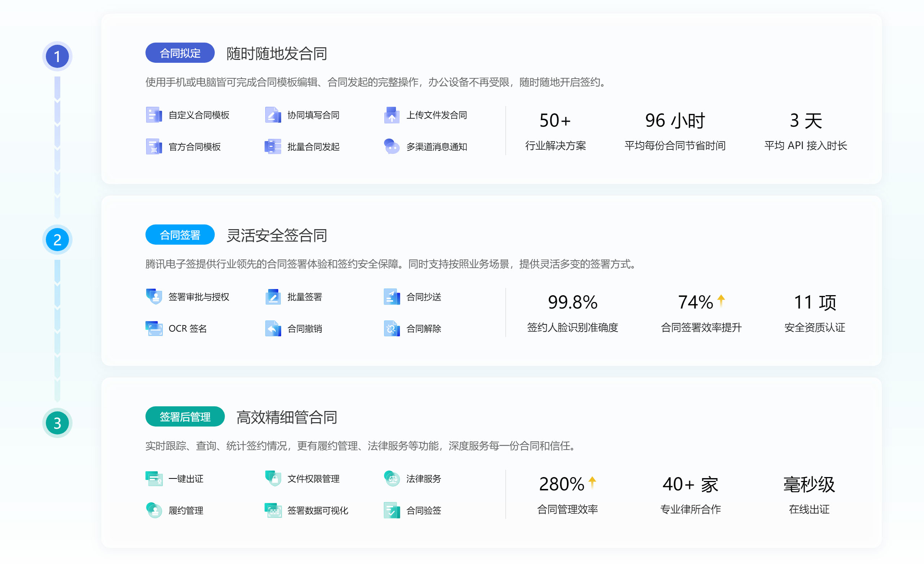The image size is (924, 564).
Task: Open the 批量合同发起 feature link
Action: tap(313, 147)
